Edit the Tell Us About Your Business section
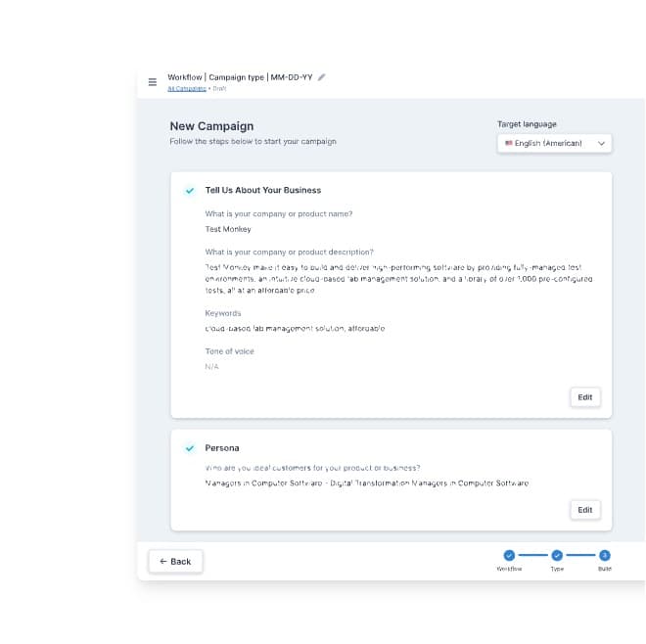Image resolution: width=646 pixels, height=644 pixels. (585, 397)
